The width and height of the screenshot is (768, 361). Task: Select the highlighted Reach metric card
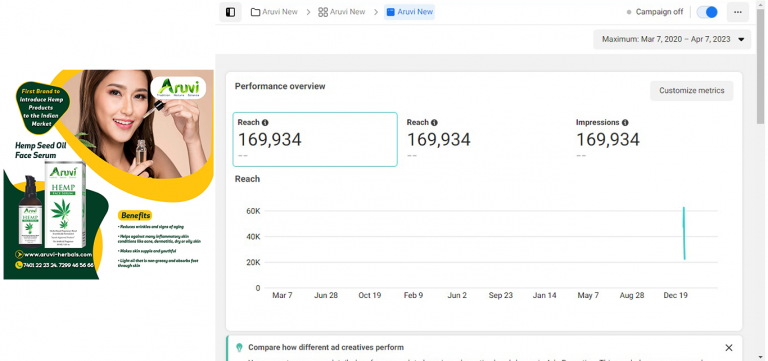coord(315,139)
